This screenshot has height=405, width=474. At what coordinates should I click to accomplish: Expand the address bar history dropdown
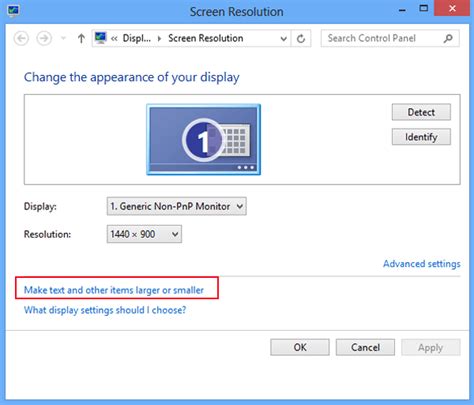click(284, 39)
